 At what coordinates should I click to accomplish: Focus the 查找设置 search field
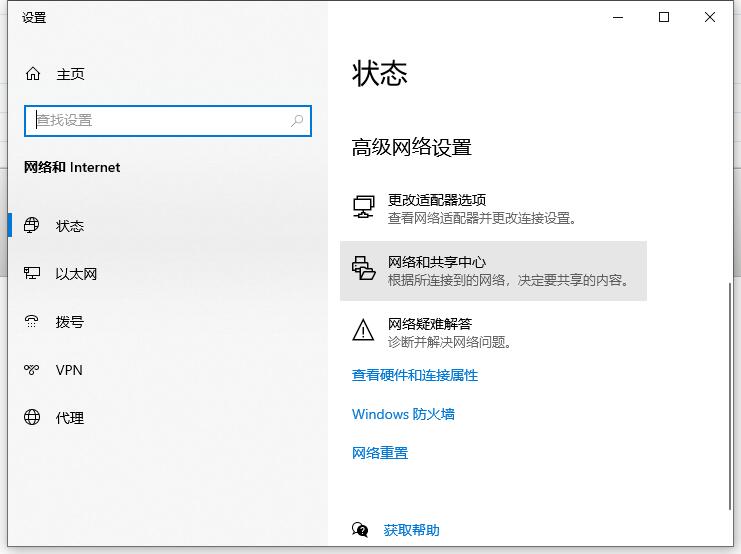tap(160, 120)
